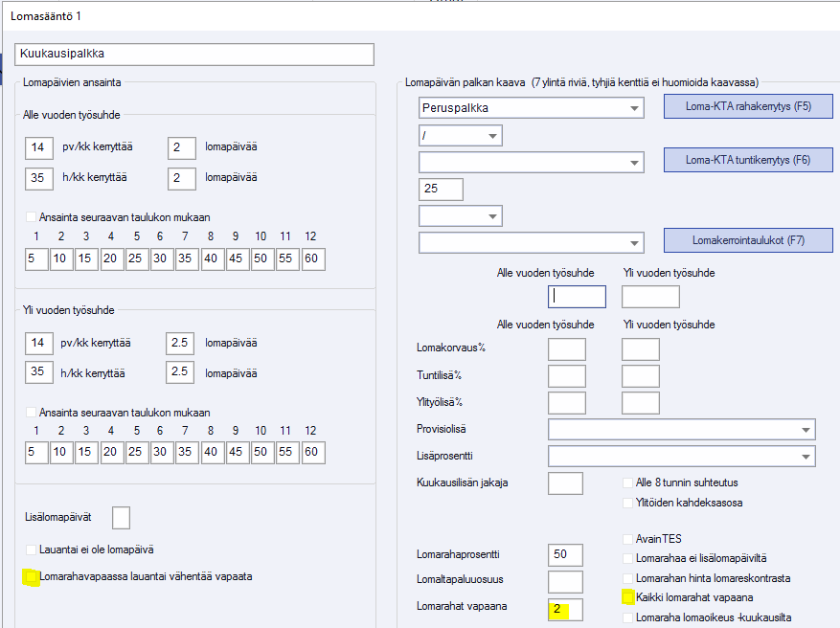The height and width of the screenshot is (628, 840).
Task: Check Lomarahaa ei lisälomapäiviltä
Action: point(628,558)
